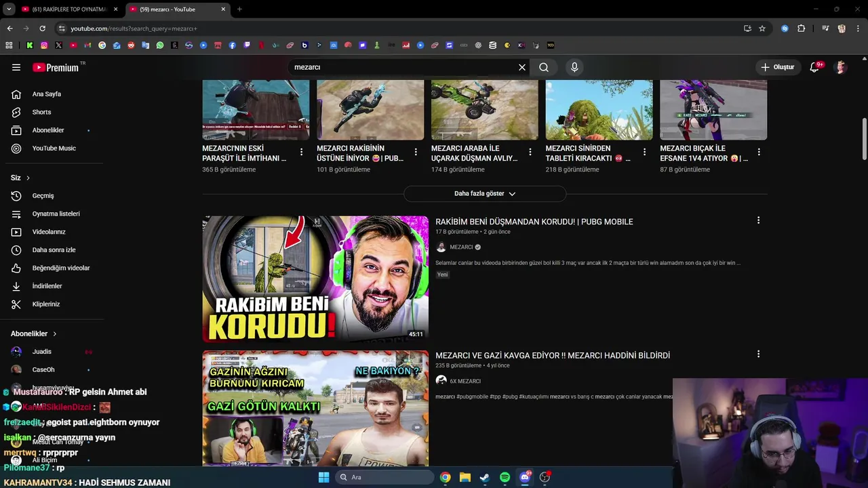Viewport: 868px width, 488px height.
Task: Click the taskbar Ara search box
Action: pyautogui.click(x=384, y=477)
